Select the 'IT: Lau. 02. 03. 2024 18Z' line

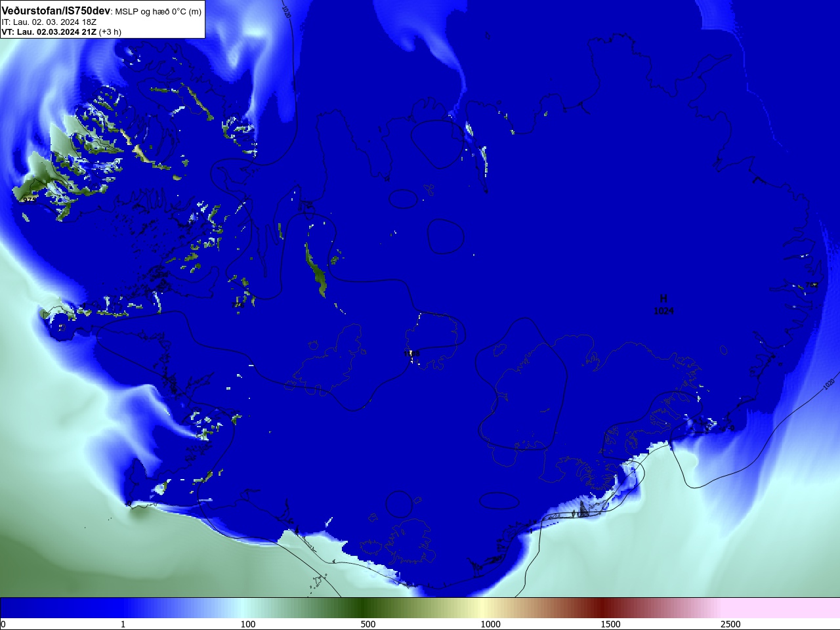[x=49, y=22]
